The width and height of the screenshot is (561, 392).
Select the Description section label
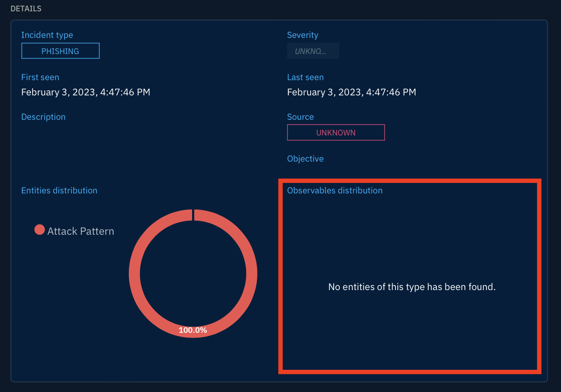[x=43, y=117]
